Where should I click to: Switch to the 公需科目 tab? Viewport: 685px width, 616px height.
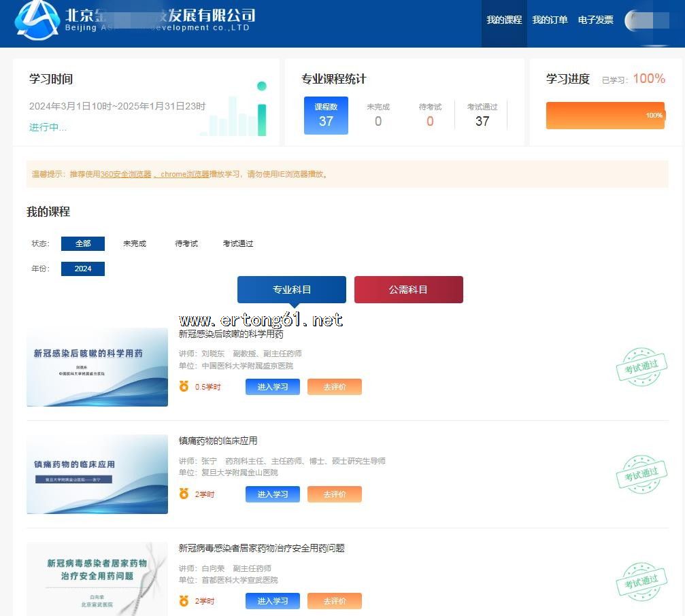[408, 290]
